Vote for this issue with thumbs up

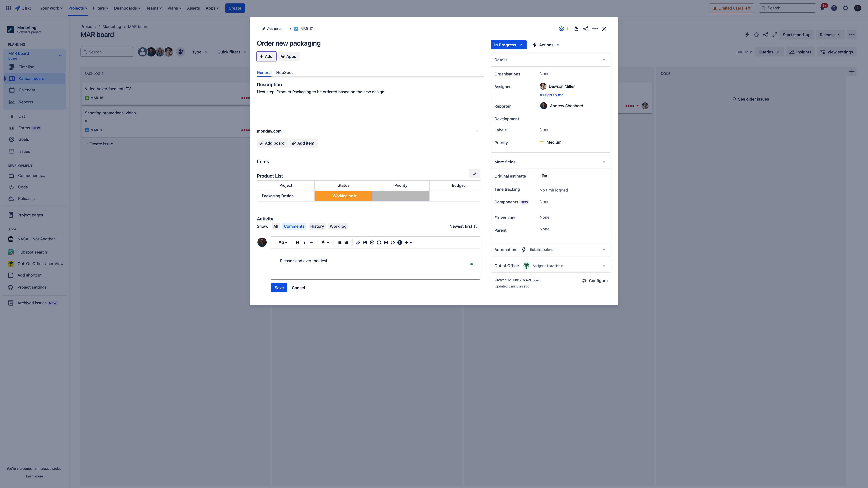pyautogui.click(x=576, y=29)
